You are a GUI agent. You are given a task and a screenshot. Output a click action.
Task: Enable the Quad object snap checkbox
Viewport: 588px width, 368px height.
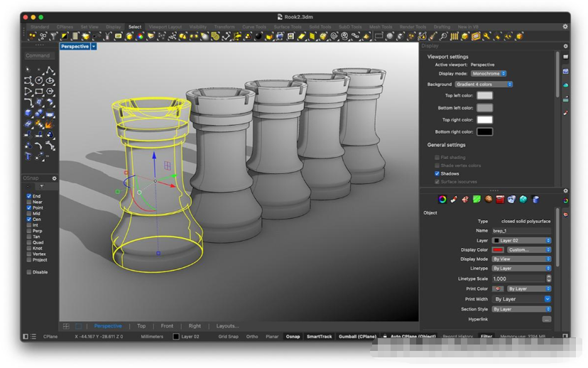tap(29, 242)
